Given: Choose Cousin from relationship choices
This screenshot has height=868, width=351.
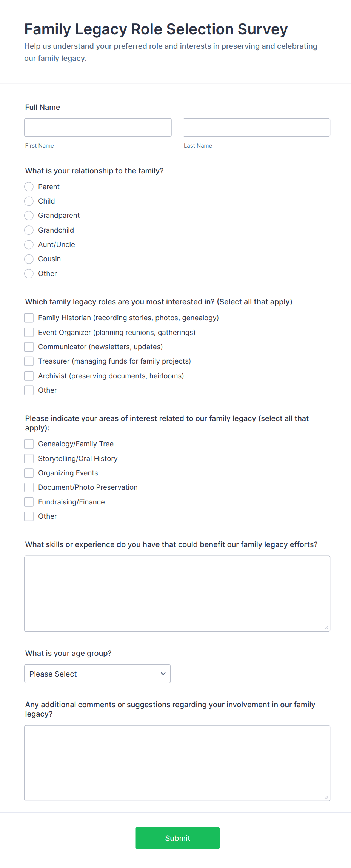Looking at the screenshot, I should click(29, 259).
